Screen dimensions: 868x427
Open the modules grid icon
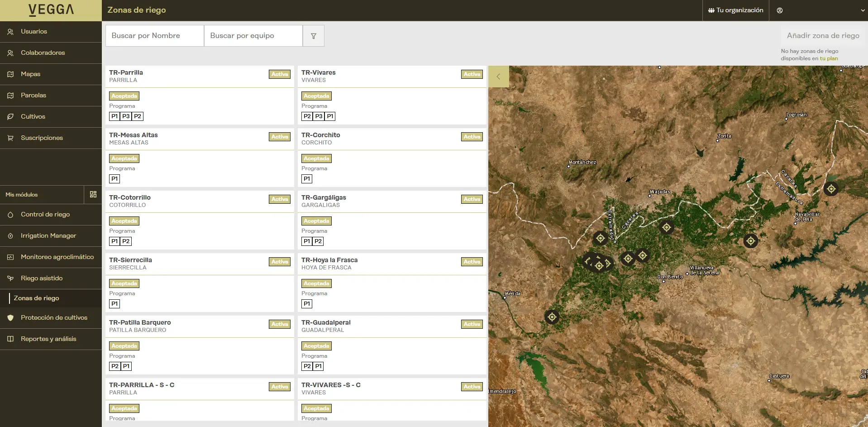[93, 194]
